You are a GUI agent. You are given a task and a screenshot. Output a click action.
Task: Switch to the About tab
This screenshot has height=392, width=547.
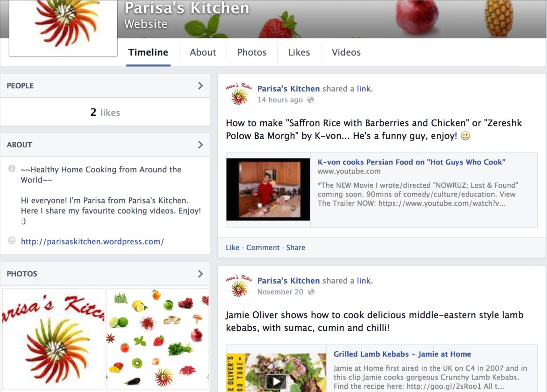coord(203,52)
